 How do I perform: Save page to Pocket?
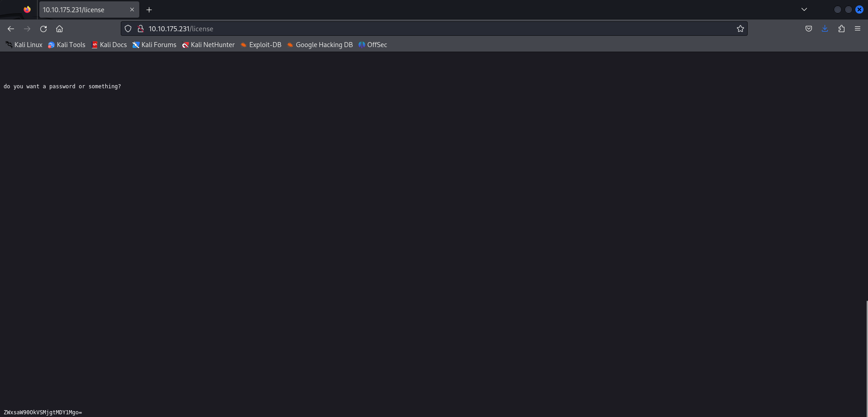point(809,29)
